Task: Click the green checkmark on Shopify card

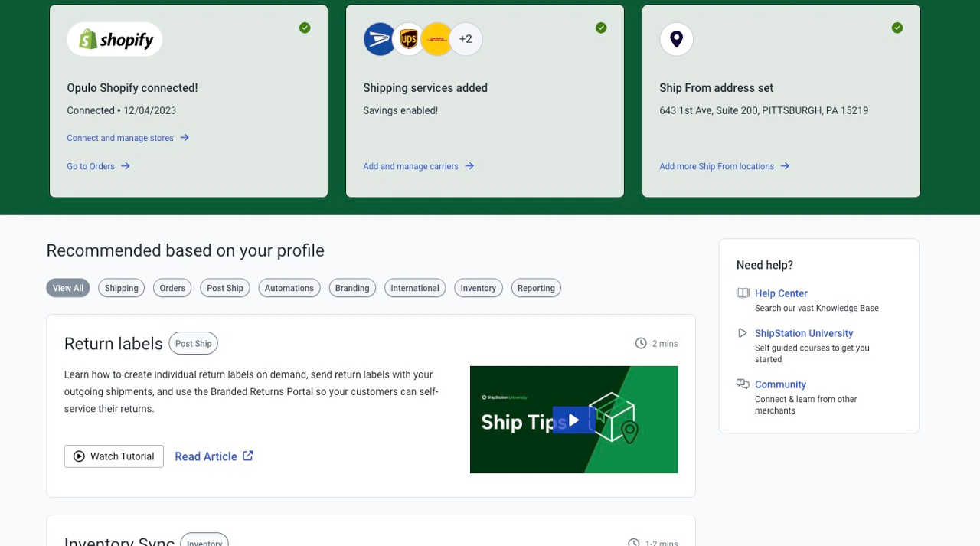Action: [x=305, y=28]
